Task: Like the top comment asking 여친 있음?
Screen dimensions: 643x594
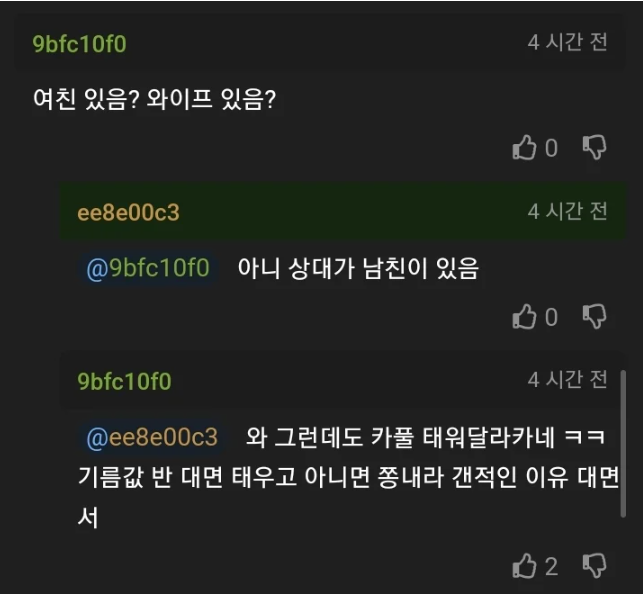Action: point(524,147)
